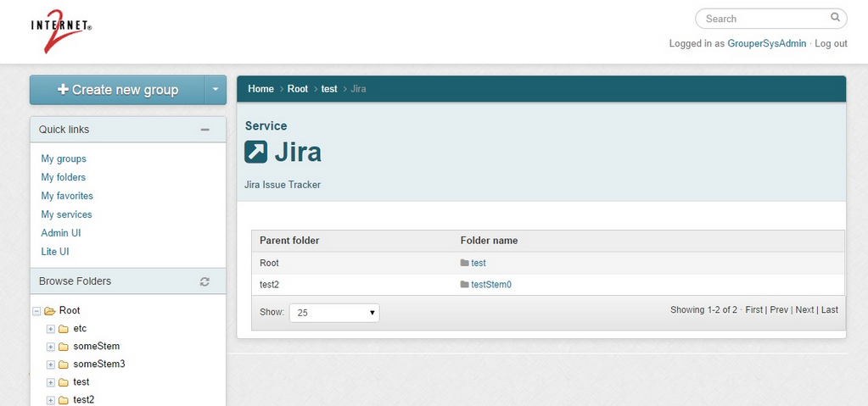
Task: Click the Root open-folder icon in tree
Action: tap(50, 311)
